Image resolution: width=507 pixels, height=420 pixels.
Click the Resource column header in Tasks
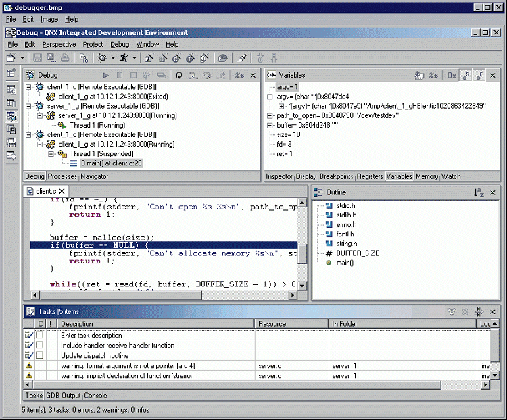coord(291,323)
